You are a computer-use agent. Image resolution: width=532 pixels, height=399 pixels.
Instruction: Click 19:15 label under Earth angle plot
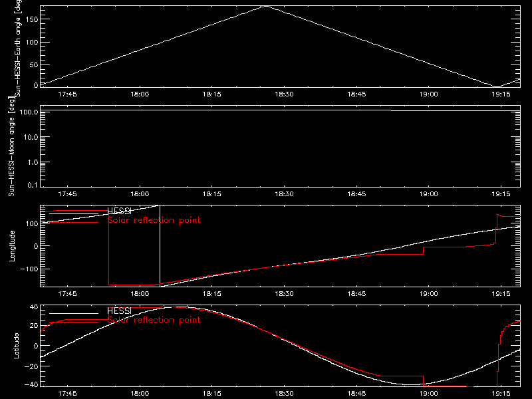pyautogui.click(x=501, y=94)
